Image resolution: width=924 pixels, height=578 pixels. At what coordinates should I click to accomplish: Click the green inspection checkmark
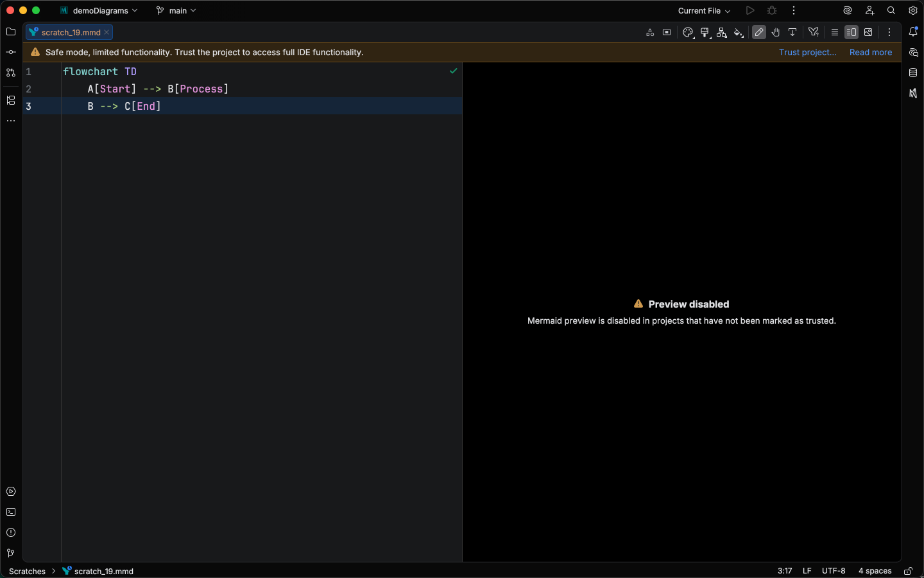[x=454, y=71]
